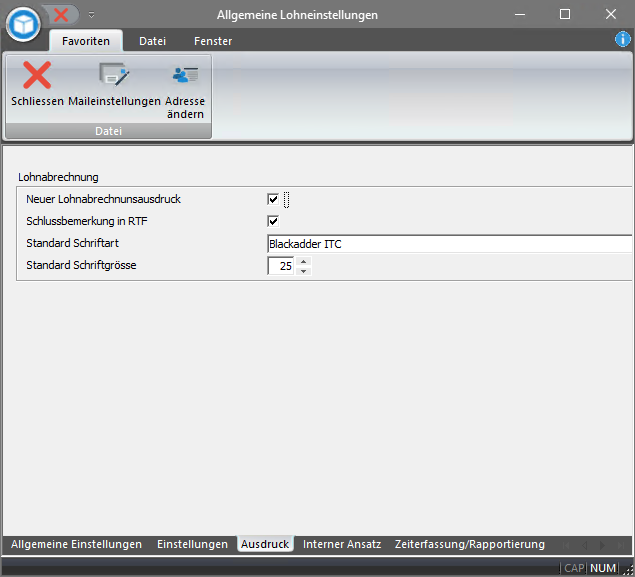Close the Allgemeine Lohneinstellungen window
Screen dimensions: 635x577
pyautogui.click(x=611, y=15)
